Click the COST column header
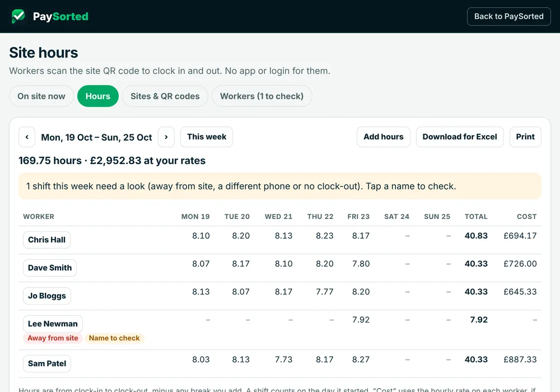This screenshot has width=560, height=392. tap(527, 217)
